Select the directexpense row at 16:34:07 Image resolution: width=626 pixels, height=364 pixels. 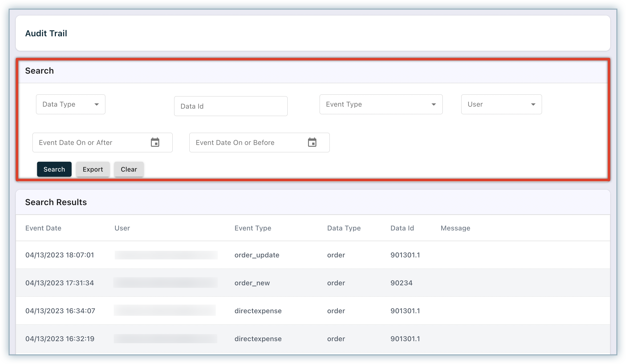click(258, 311)
